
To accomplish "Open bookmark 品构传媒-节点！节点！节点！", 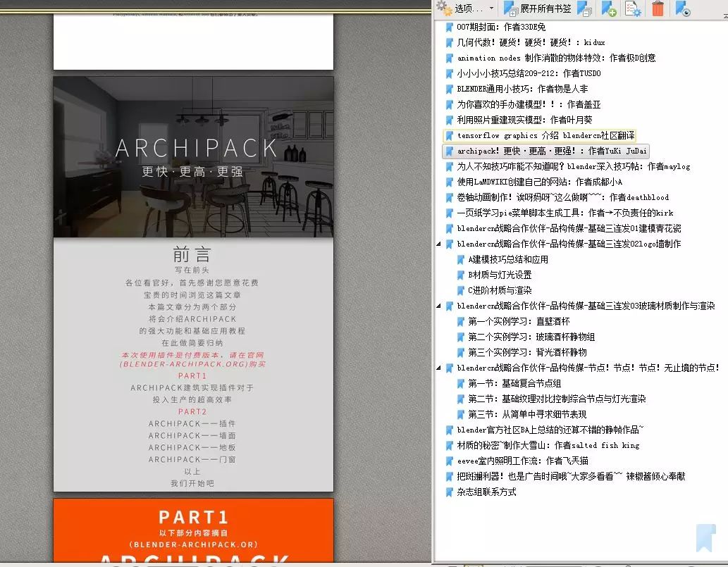I will [x=588, y=368].
